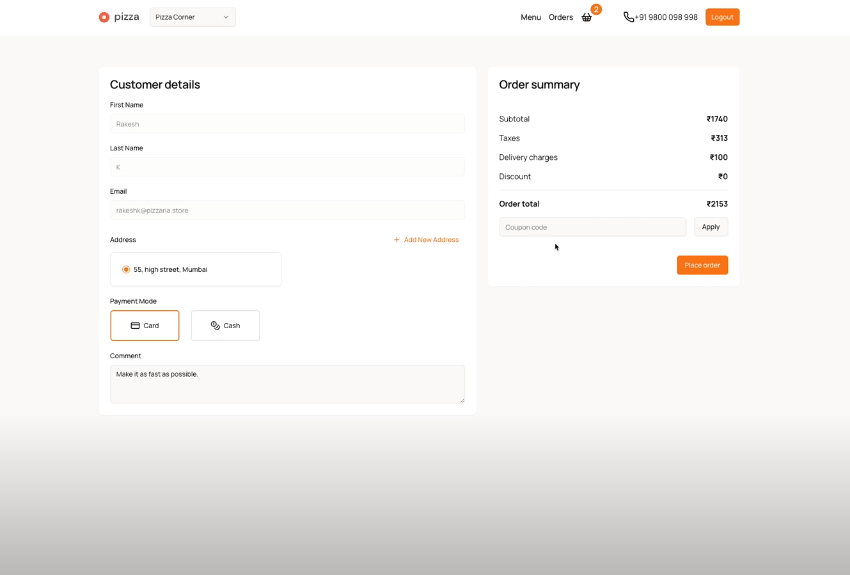
Task: Click the +91 9800 098 998 phone number
Action: 666,17
